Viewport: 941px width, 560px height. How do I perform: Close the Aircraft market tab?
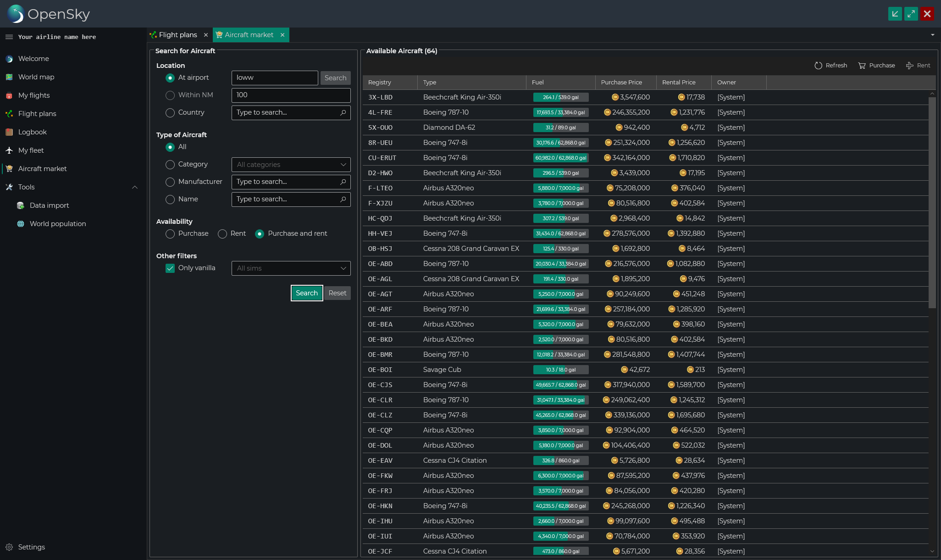point(282,35)
